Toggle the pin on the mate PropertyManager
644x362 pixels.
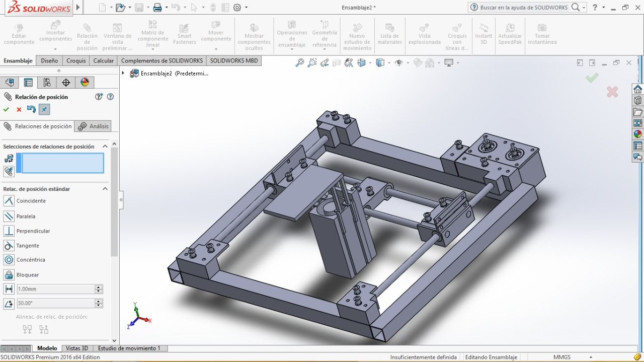click(x=44, y=109)
